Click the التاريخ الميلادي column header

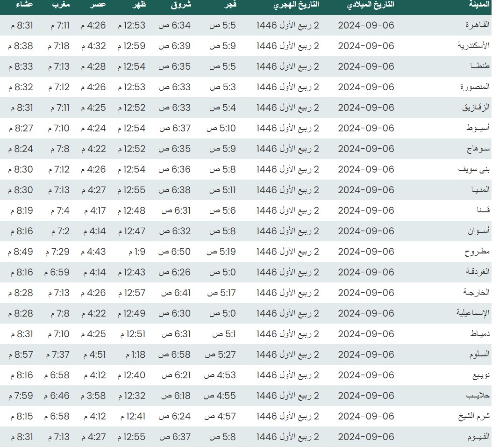point(371,5)
